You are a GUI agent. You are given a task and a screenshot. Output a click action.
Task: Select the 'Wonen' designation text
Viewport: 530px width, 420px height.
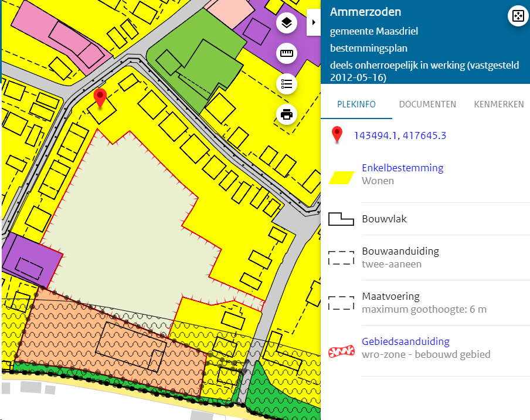point(378,181)
